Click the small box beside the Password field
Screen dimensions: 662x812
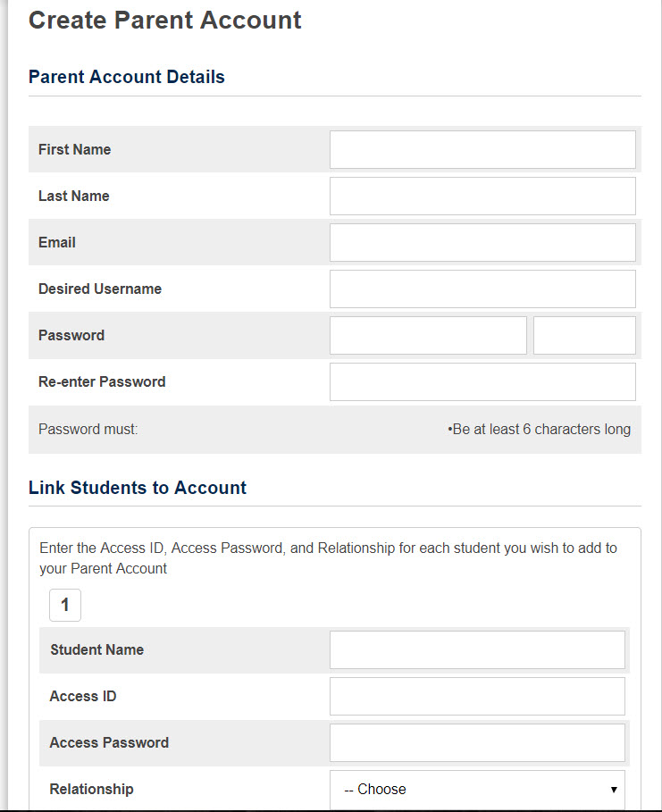[584, 336]
